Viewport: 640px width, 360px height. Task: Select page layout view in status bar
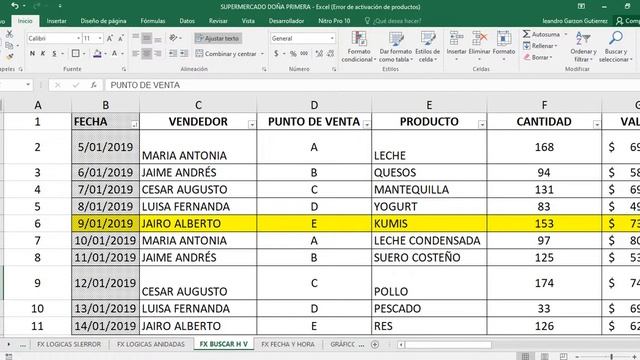544,356
